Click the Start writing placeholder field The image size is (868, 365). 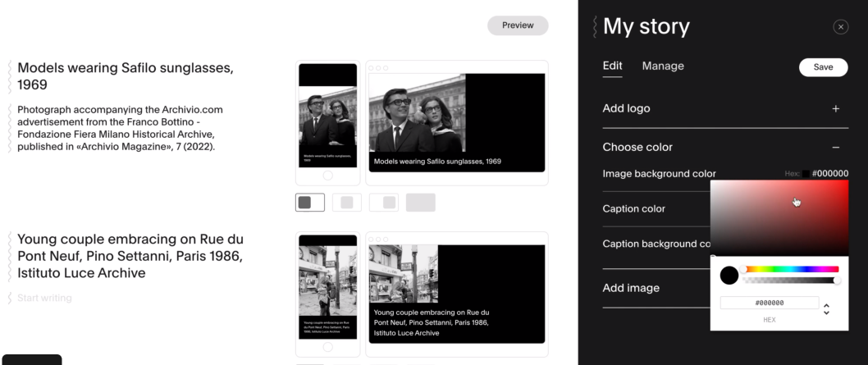tap(44, 298)
